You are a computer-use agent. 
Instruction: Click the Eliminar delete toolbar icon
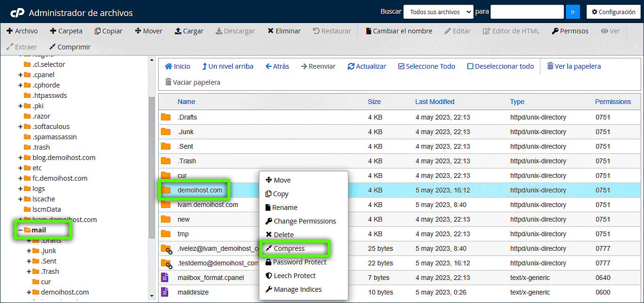[x=271, y=31]
